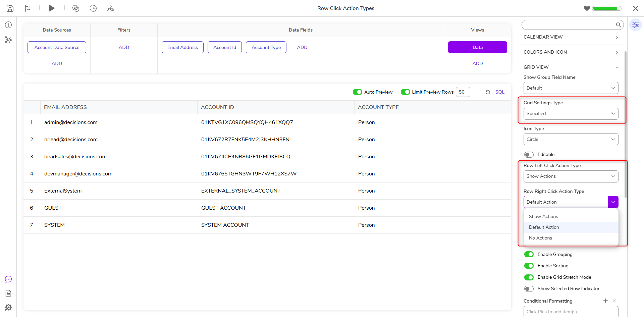Image resolution: width=644 pixels, height=317 pixels.
Task: Open the SQL link
Action: 500,92
